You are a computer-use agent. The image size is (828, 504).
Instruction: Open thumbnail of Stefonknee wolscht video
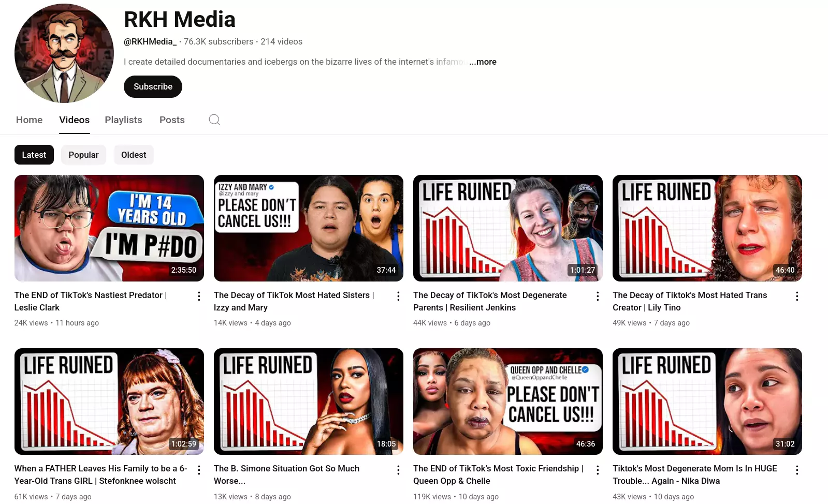pos(109,402)
